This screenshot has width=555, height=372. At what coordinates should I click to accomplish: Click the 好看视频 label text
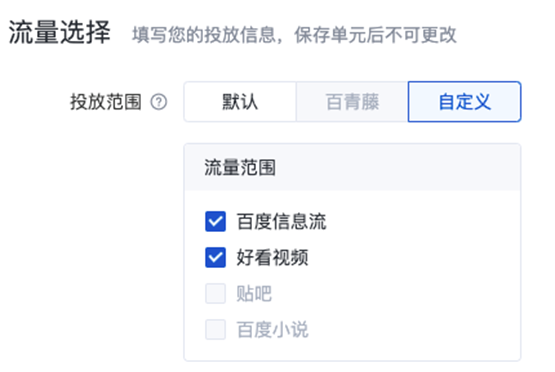pos(273,257)
